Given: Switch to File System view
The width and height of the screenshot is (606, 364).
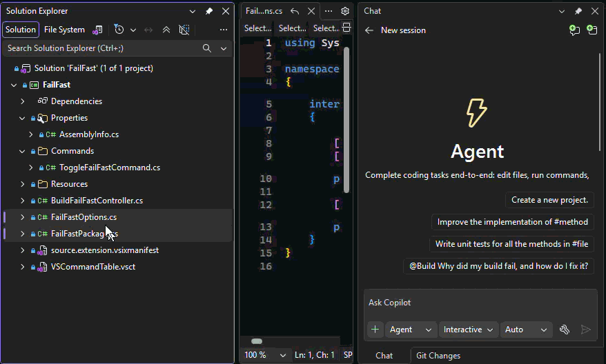Looking at the screenshot, I should (64, 30).
